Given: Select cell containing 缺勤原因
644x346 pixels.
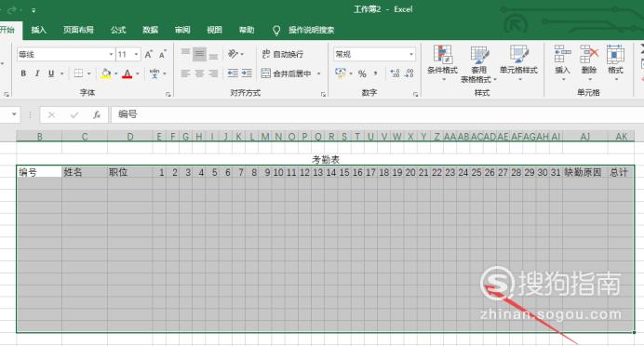Looking at the screenshot, I should (584, 172).
